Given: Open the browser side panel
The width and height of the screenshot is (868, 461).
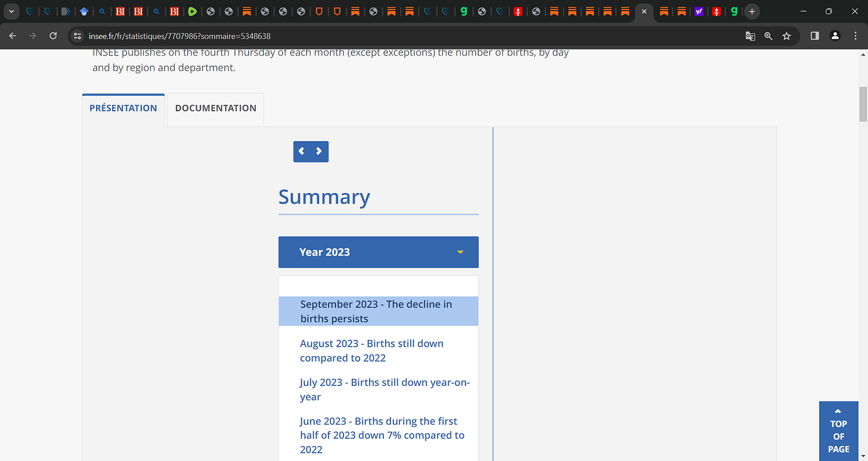Looking at the screenshot, I should point(815,36).
